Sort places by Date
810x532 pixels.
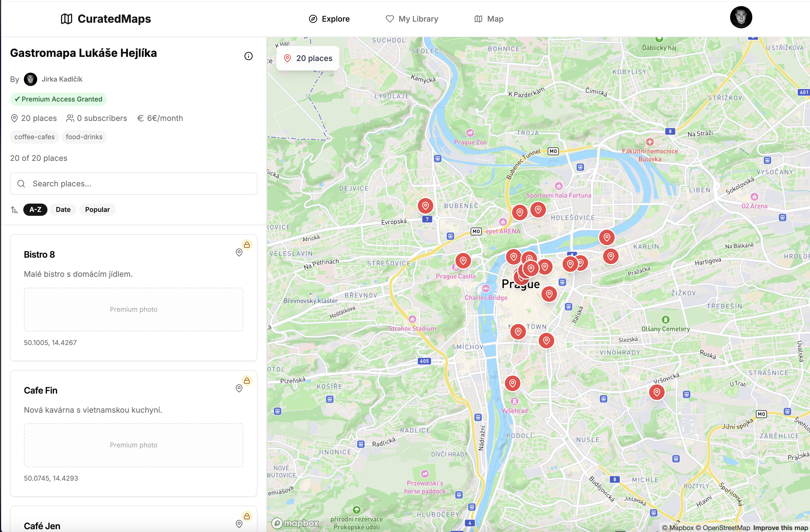63,210
